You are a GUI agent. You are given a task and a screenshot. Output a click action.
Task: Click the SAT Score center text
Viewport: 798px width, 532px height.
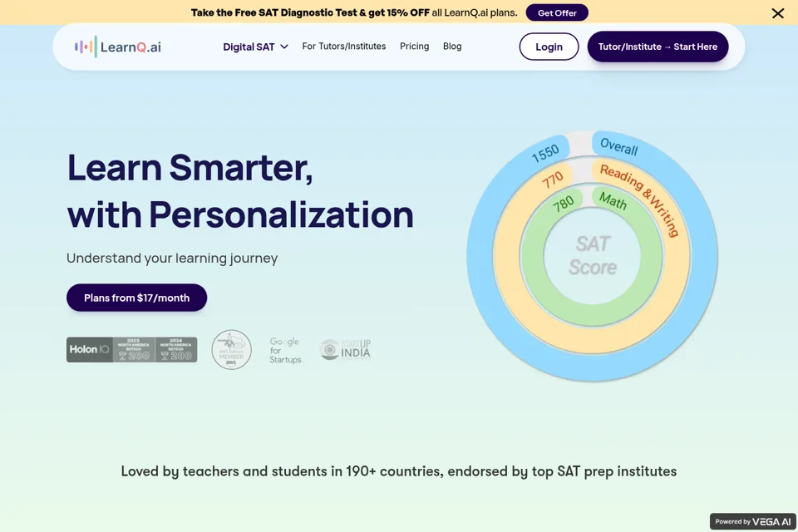click(593, 255)
